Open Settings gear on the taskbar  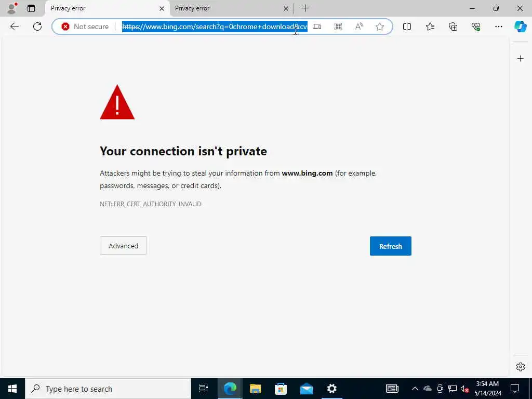coord(332,389)
